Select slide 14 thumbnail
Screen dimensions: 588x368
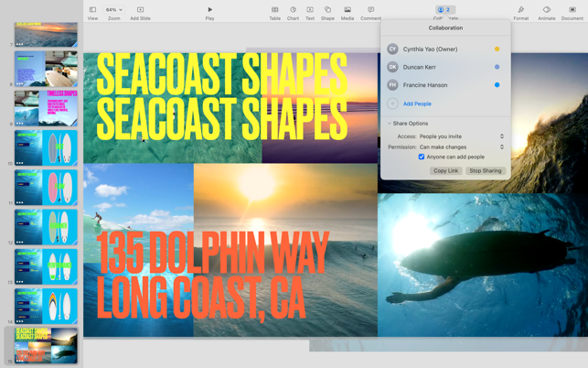tap(46, 307)
